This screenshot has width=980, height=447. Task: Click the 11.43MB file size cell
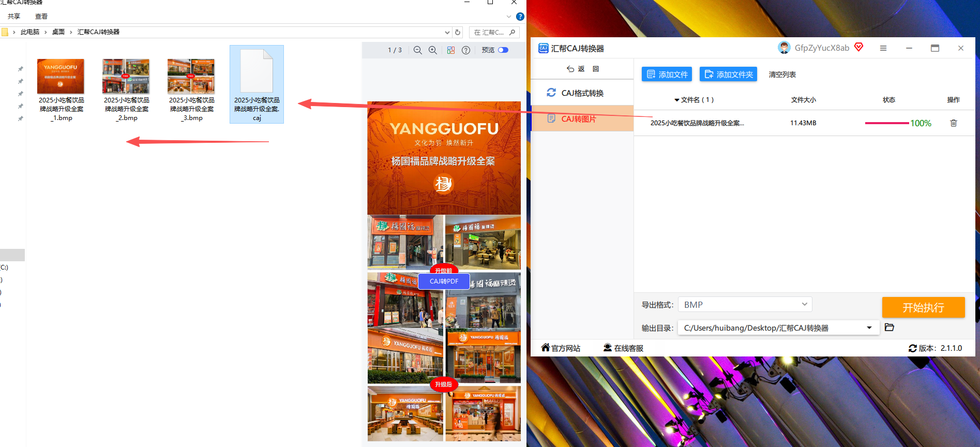(x=803, y=123)
